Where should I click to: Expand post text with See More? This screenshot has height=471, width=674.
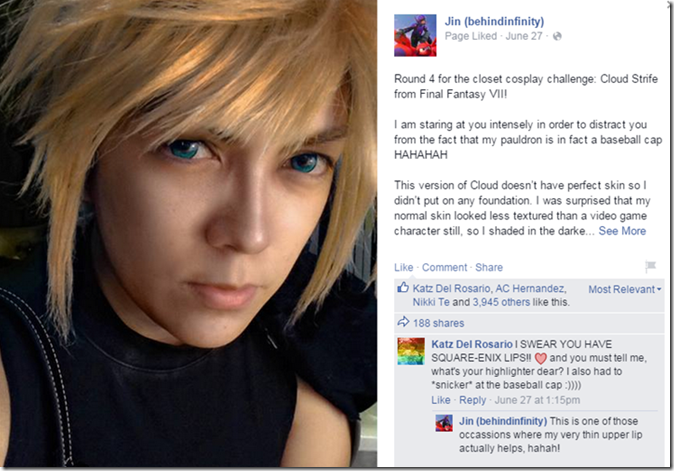coord(622,231)
